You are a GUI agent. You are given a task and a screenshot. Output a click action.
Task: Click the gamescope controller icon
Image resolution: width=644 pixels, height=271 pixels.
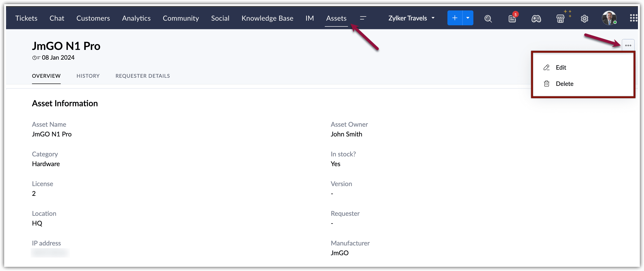[536, 18]
